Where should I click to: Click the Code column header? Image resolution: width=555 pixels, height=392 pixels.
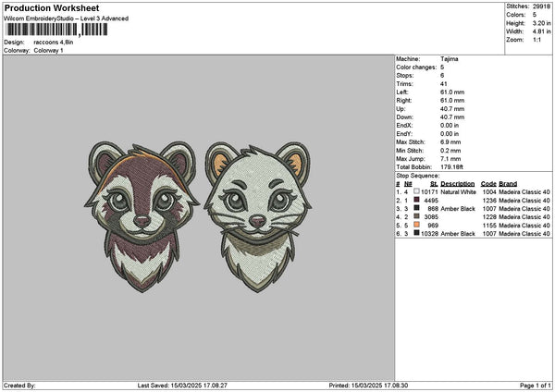(488, 183)
